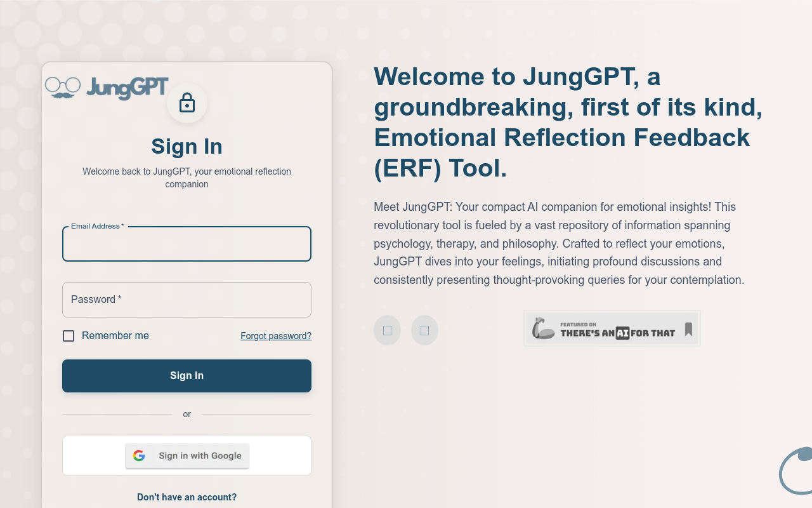Click the Google G logo icon
The image size is (812, 508).
click(139, 456)
